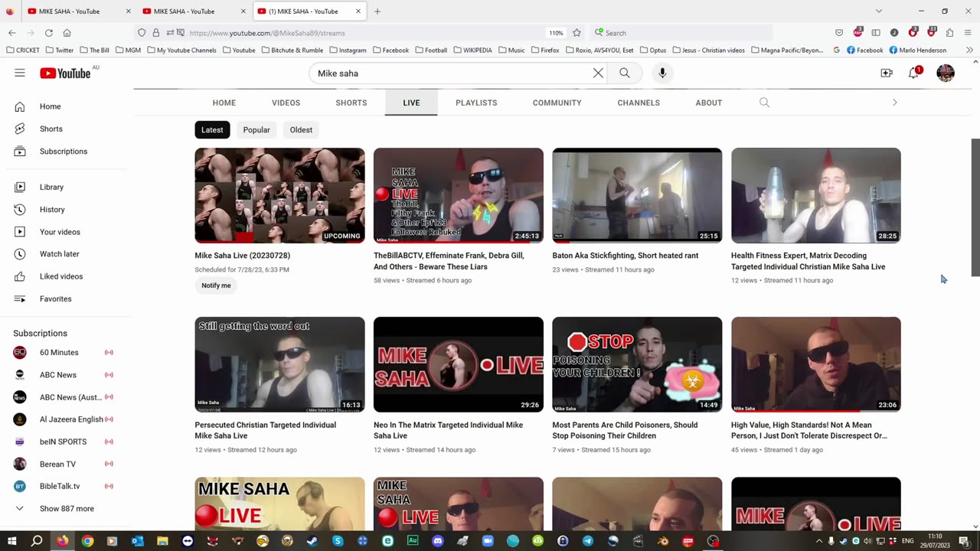Clear the search box with the X icon
This screenshot has width=980, height=551.
pos(598,73)
